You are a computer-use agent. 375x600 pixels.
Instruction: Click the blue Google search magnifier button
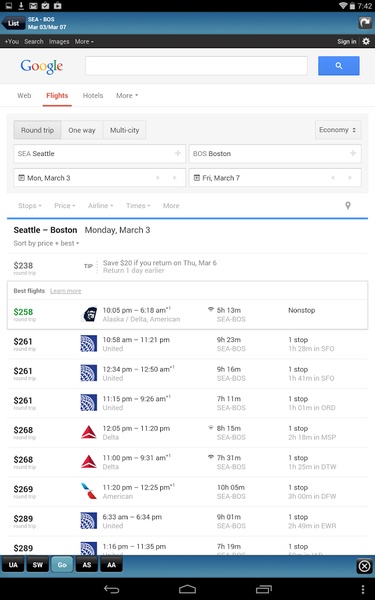(339, 66)
